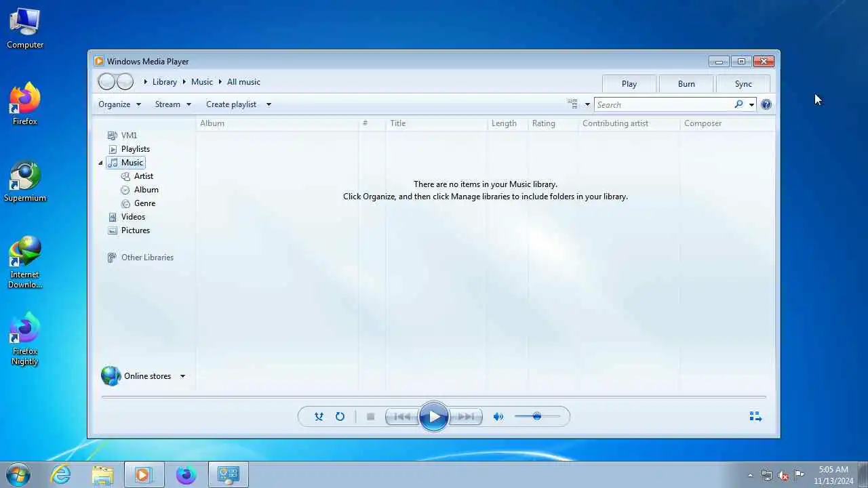This screenshot has width=868, height=488.
Task: Start playback with the Play button
Action: pos(434,417)
